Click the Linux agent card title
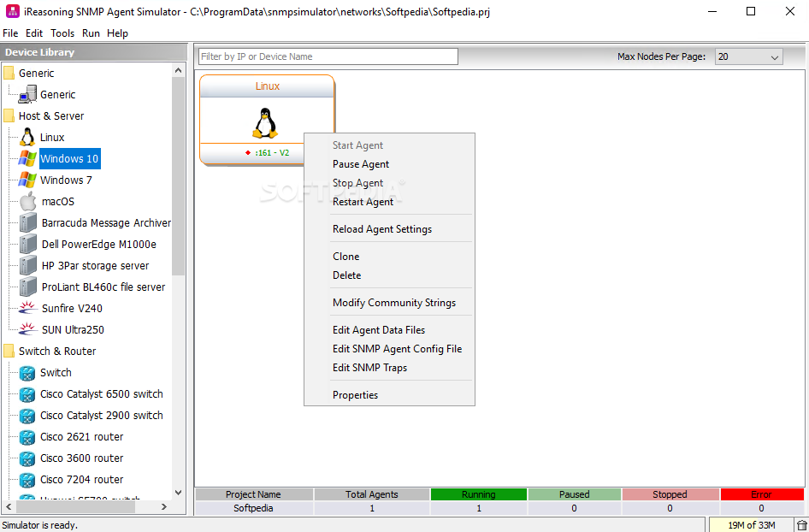Image resolution: width=809 pixels, height=532 pixels. 268,86
